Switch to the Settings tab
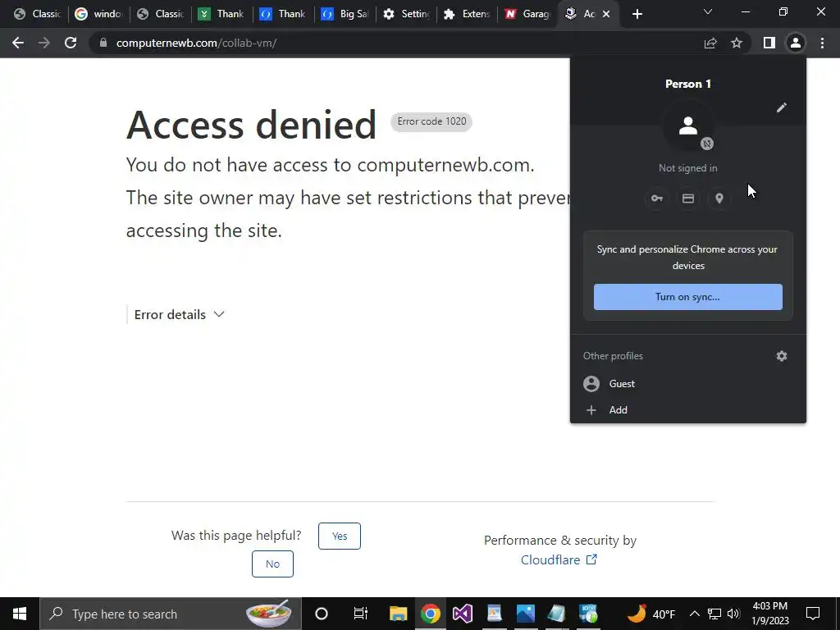Image resolution: width=840 pixels, height=630 pixels. click(407, 14)
